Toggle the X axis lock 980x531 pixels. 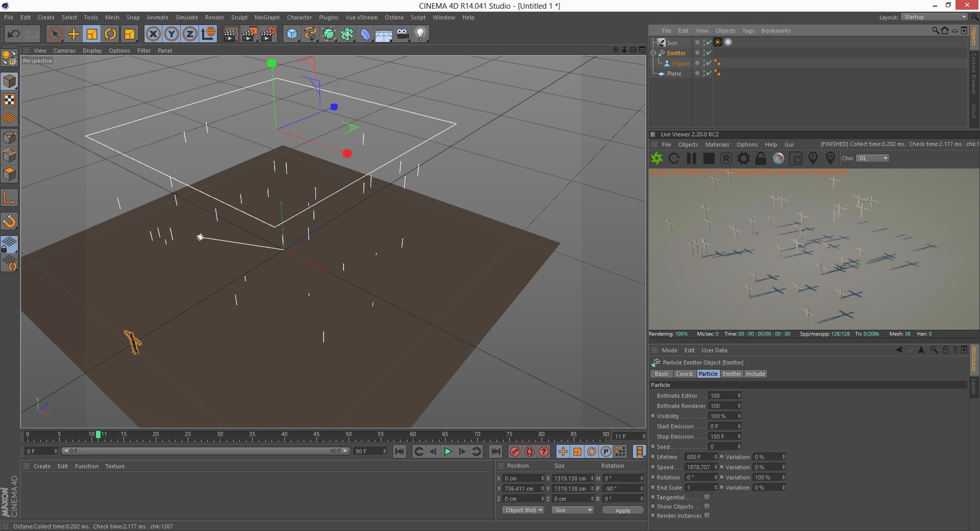pyautogui.click(x=153, y=34)
